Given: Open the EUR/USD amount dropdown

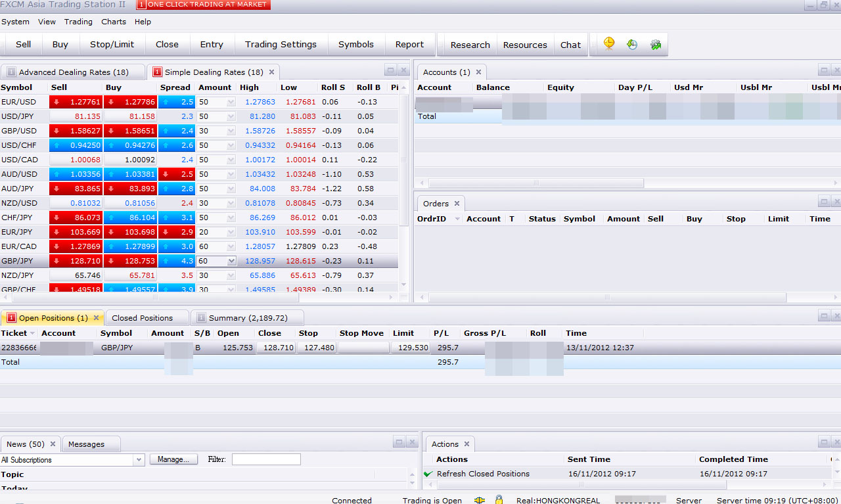Looking at the screenshot, I should coord(231,102).
